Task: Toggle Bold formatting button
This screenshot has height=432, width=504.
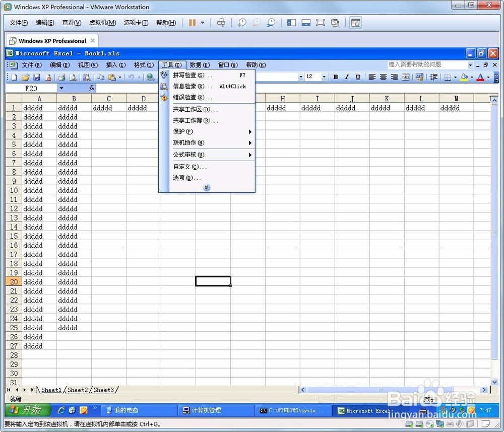Action: point(336,77)
